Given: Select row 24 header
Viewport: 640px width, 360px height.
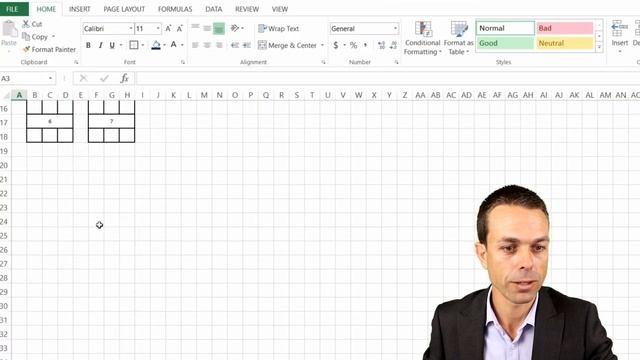Looking at the screenshot, I should tap(5, 222).
